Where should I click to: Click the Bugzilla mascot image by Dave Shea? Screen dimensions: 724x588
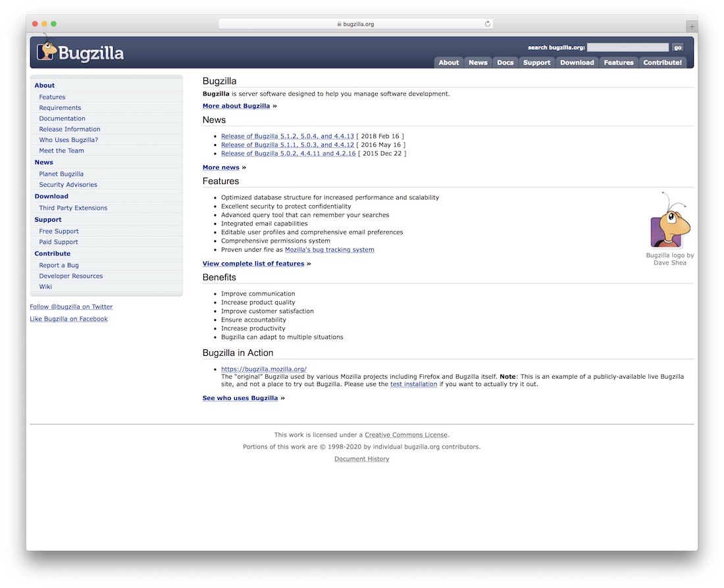[x=671, y=220]
